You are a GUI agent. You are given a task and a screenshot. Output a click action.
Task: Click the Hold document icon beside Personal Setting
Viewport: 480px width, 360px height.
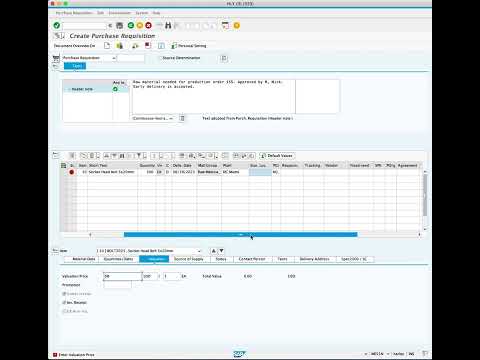point(119,46)
